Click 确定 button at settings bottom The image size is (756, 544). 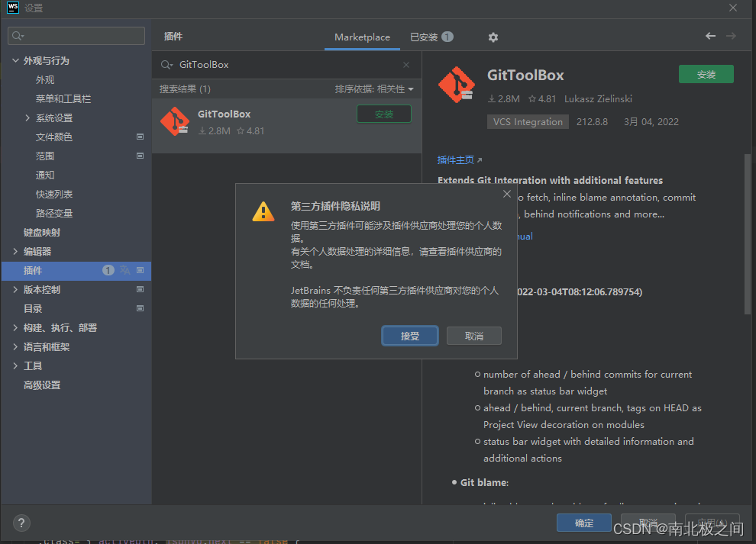point(584,523)
